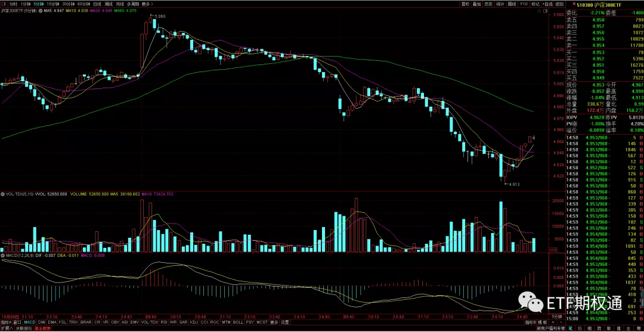Image resolution: width=644 pixels, height=332 pixels.
Task: Select the KDJ indicator tab
Action: [x=194, y=322]
